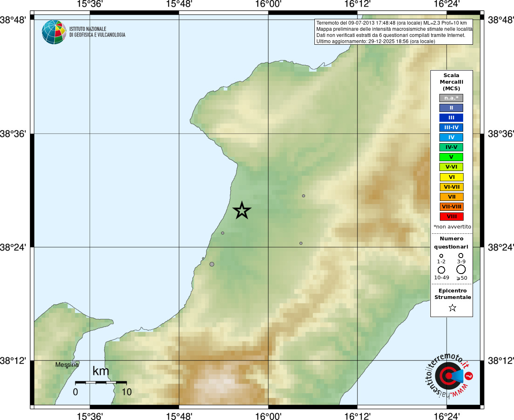Click the bottom axis label 16°12'
This screenshot has width=514, height=420.
(x=357, y=416)
